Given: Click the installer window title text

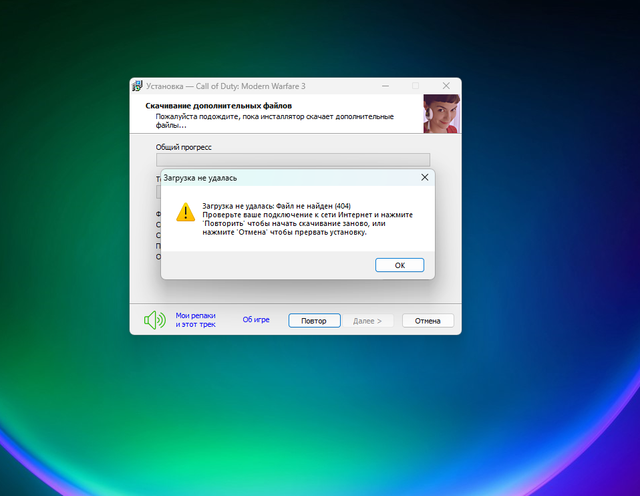Looking at the screenshot, I should [x=226, y=86].
